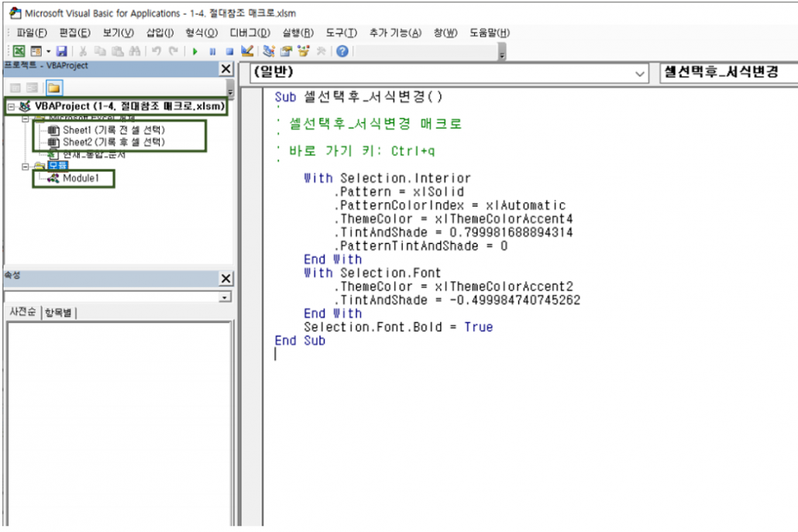
Task: Click 'Selection.Font.Bold = True' code line
Action: point(398,327)
